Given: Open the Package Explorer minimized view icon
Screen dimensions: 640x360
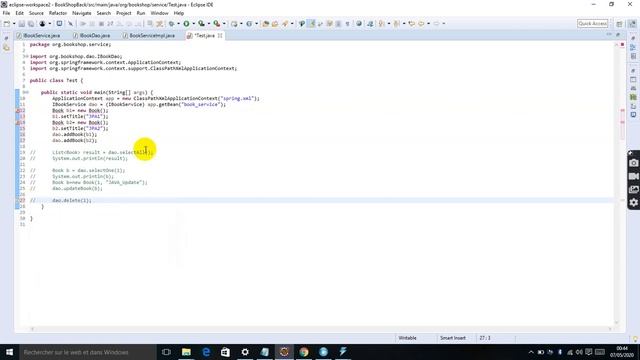Looking at the screenshot, I should coord(6,48).
